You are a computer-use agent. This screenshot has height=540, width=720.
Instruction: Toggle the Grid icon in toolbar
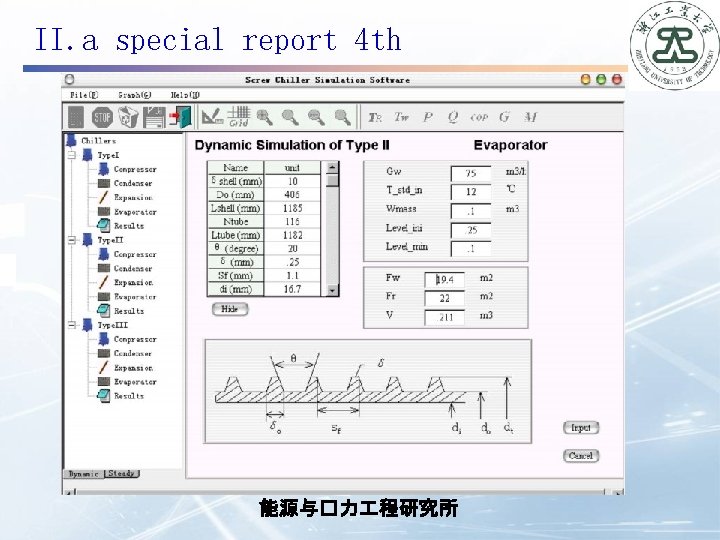click(239, 117)
